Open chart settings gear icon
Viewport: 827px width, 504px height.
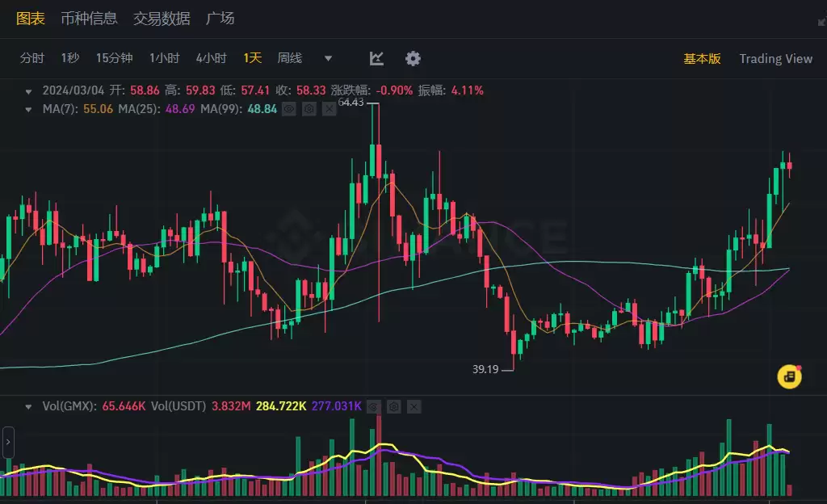413,58
